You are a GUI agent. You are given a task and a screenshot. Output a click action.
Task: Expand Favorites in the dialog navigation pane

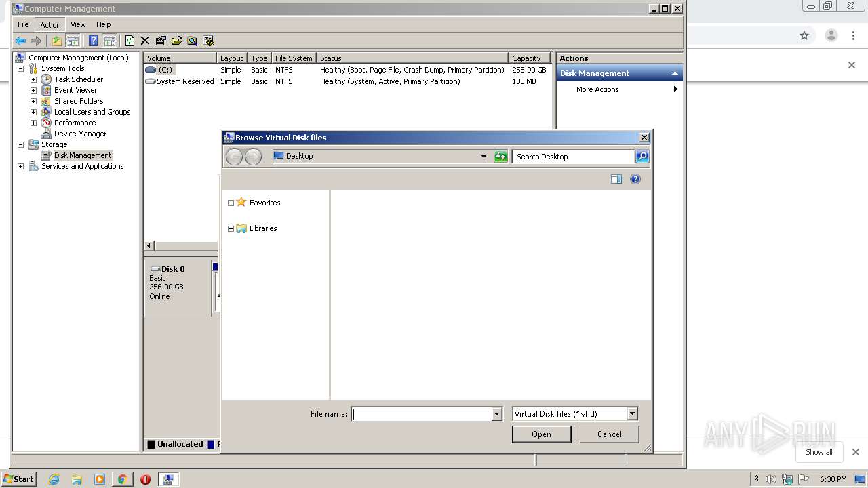[x=231, y=203]
